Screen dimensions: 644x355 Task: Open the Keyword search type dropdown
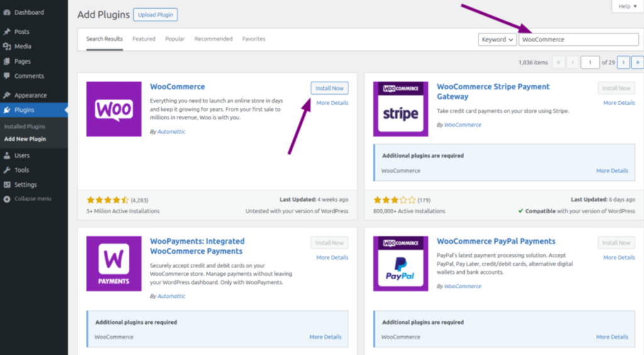point(497,40)
